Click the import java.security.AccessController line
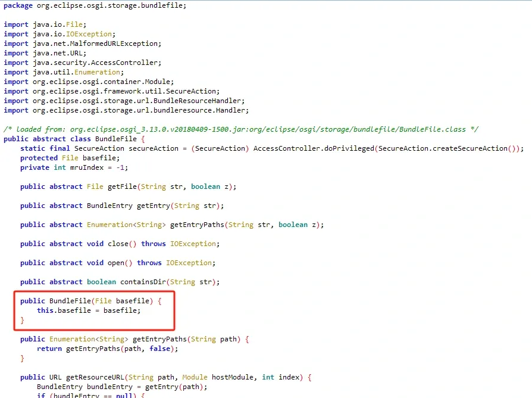 (83, 63)
